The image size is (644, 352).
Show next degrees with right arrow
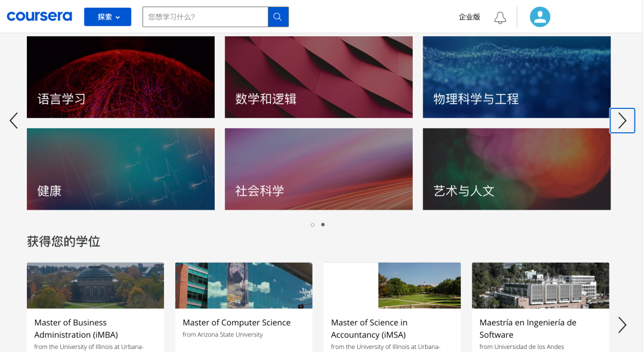coord(622,325)
